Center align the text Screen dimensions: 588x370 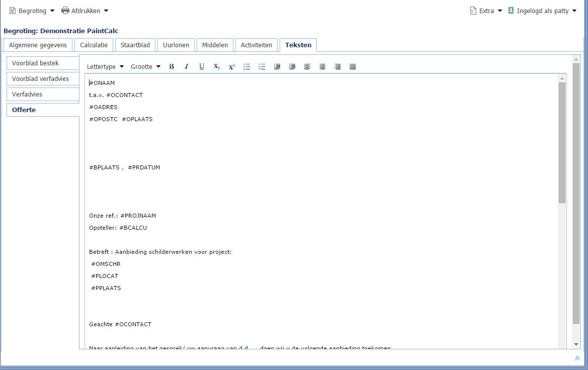[322, 66]
